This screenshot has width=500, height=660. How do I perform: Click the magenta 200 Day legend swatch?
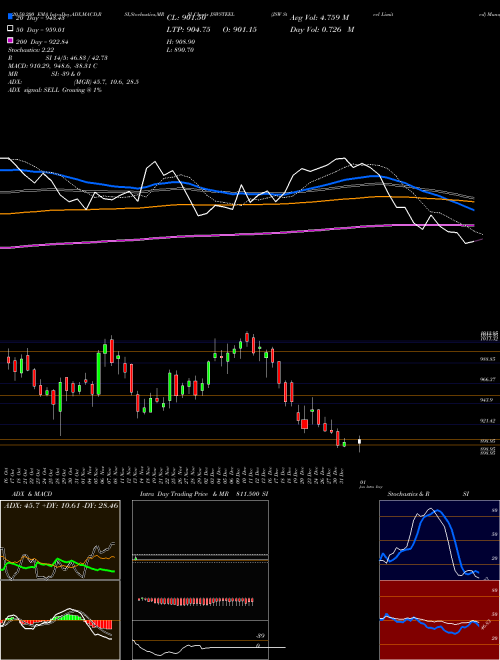point(11,40)
